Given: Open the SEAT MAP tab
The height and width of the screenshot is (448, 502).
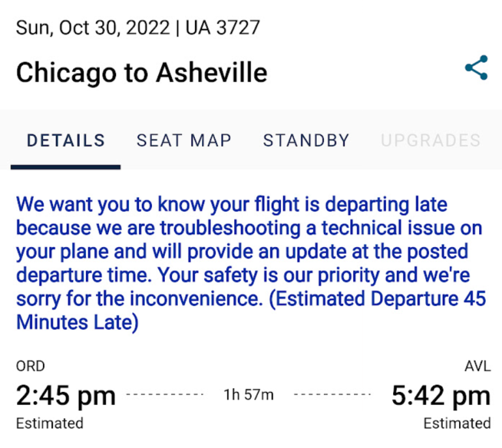Looking at the screenshot, I should (x=184, y=140).
